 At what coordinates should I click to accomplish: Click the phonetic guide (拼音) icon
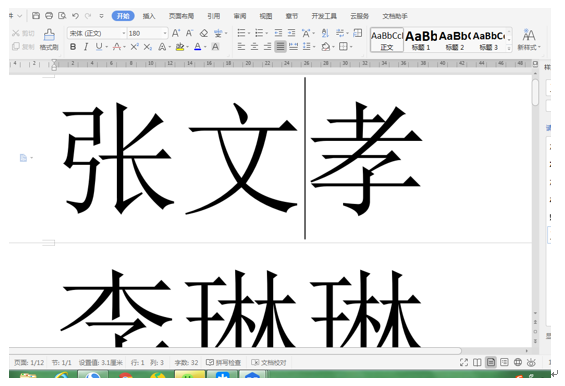click(218, 33)
